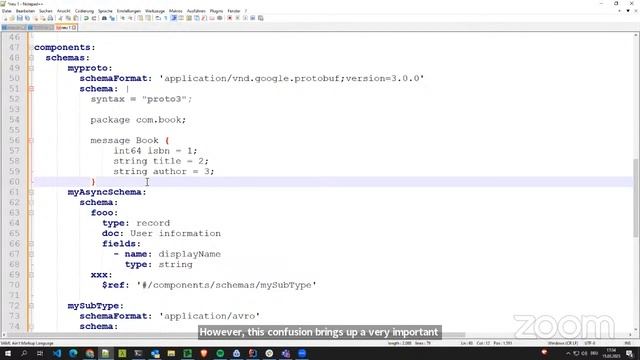The width and height of the screenshot is (640, 360).
Task: Collapse the fields fold marker on line 66
Action: (x=31, y=244)
